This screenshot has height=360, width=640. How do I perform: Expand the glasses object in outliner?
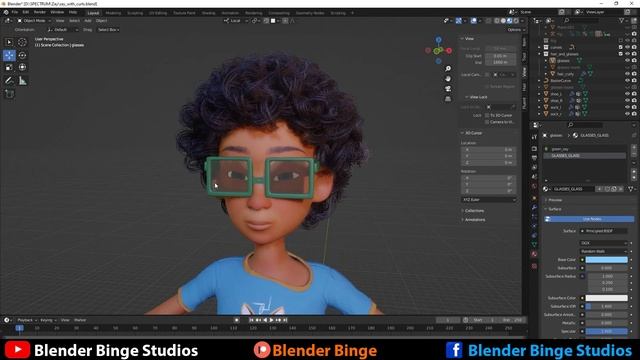pos(546,61)
